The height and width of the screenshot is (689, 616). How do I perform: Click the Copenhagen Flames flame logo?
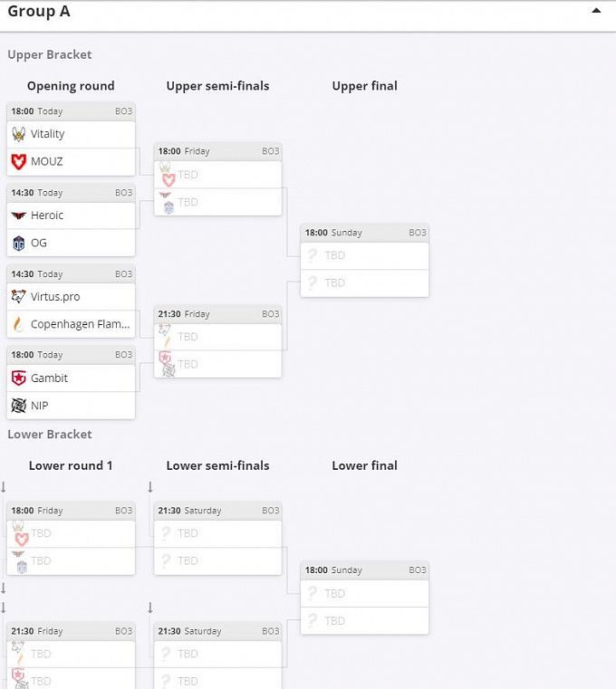pyautogui.click(x=19, y=324)
